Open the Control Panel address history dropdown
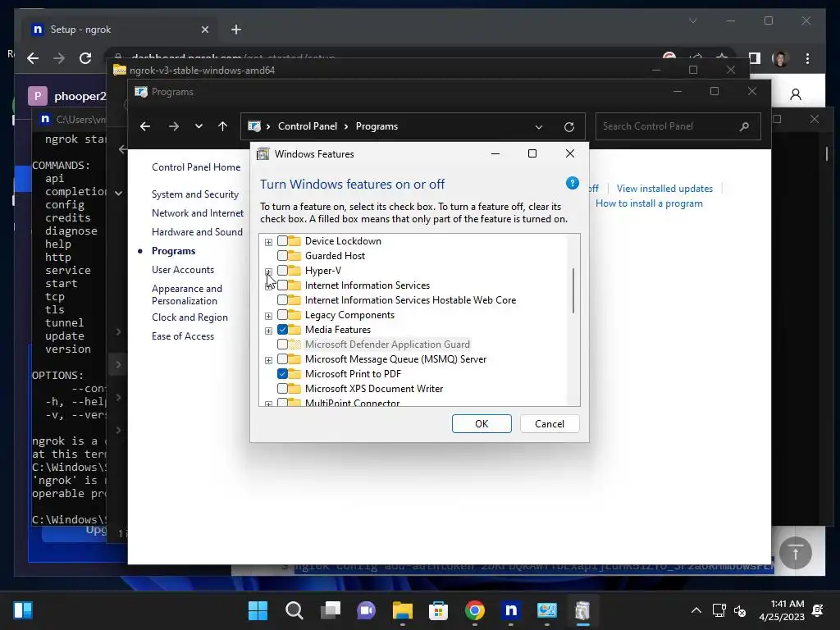 [x=539, y=126]
